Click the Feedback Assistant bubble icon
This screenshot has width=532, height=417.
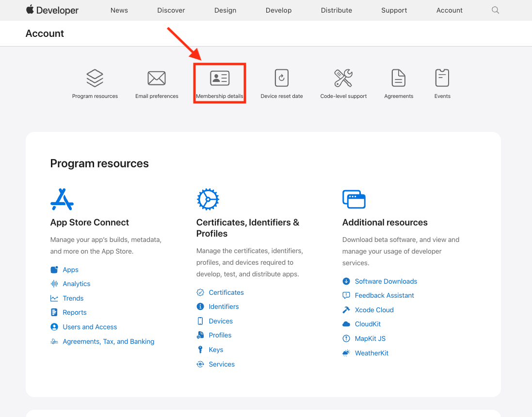346,295
